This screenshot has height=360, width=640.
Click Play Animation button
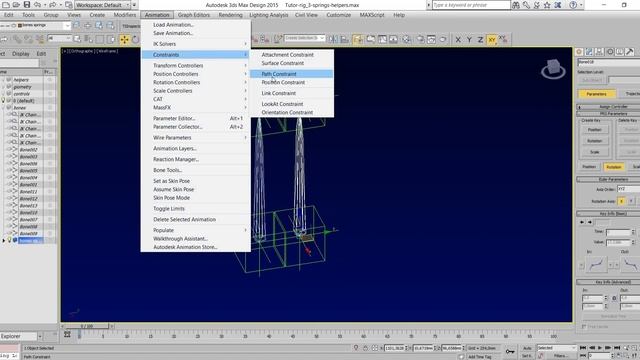click(600, 348)
